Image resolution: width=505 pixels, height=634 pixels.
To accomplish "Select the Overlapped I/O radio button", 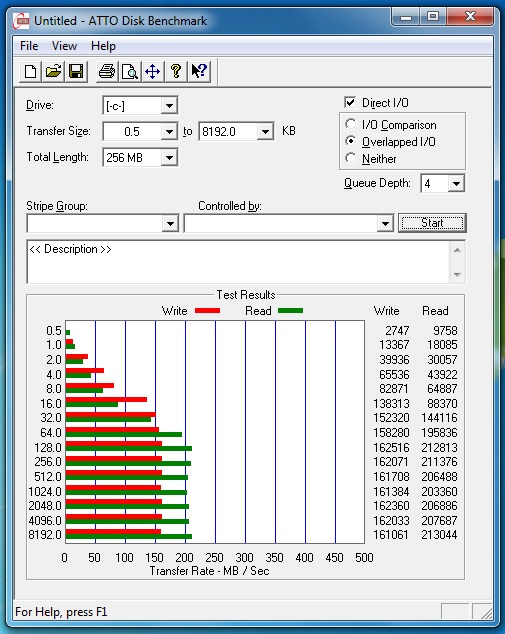I will coord(351,141).
